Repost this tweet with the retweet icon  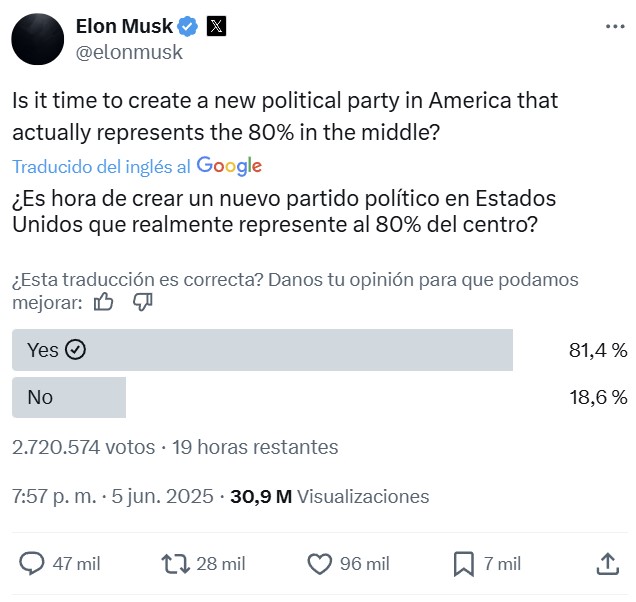coord(176,564)
